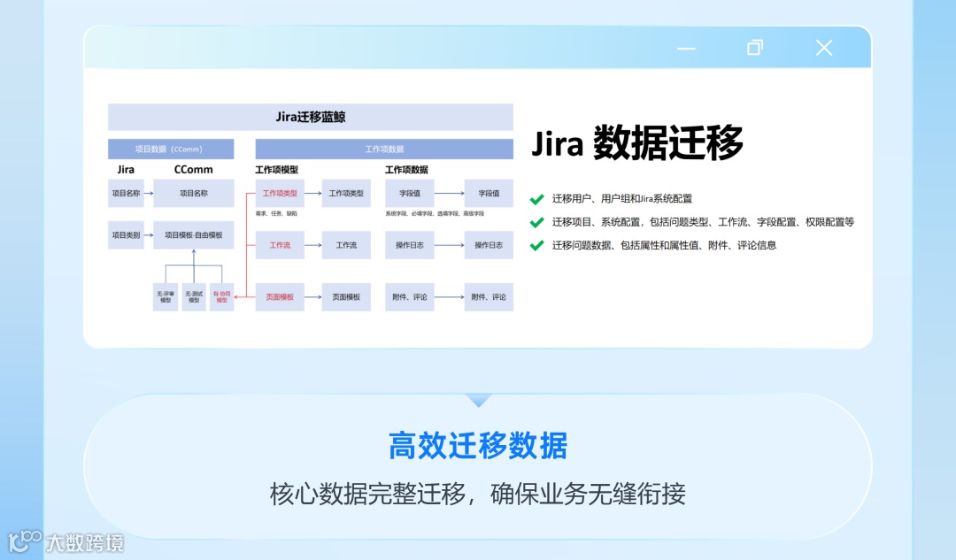Viewport: 956px width, 560px height.
Task: Click the black-text 工作项类型 box
Action: 346,193
